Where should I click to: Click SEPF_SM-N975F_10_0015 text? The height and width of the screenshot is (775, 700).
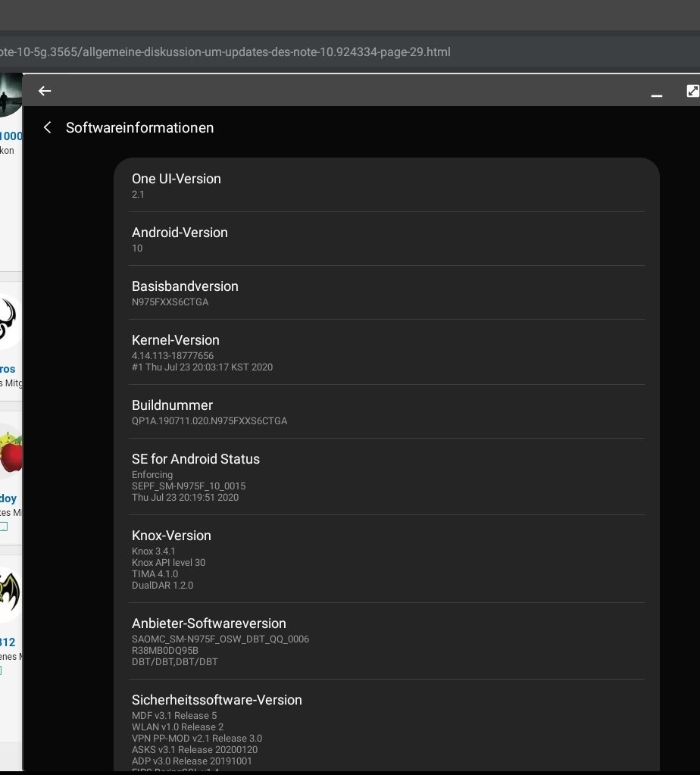pos(189,486)
